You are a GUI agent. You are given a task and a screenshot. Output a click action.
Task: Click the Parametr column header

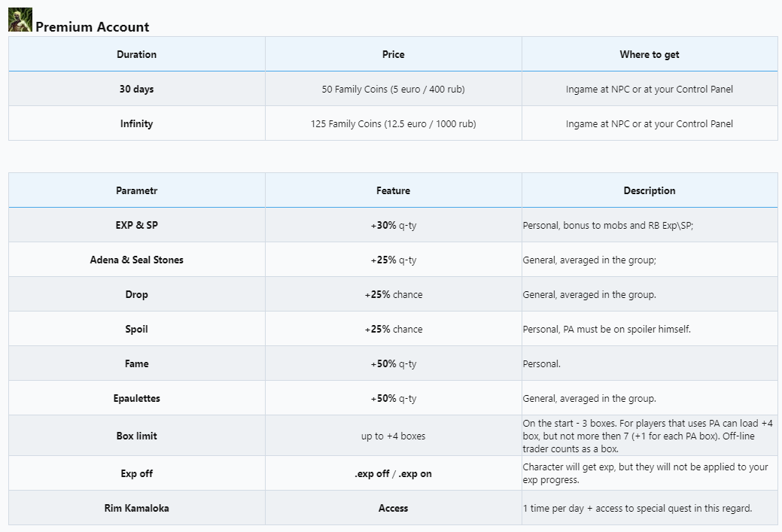point(136,190)
